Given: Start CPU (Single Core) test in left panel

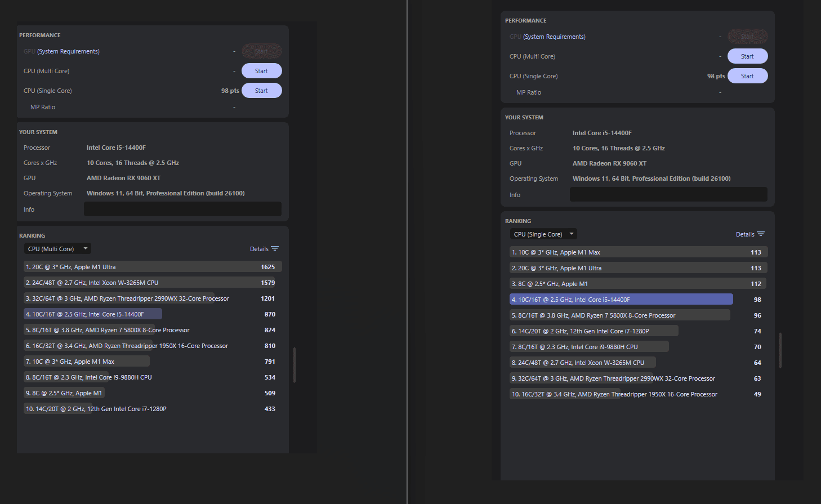Looking at the screenshot, I should tap(261, 91).
